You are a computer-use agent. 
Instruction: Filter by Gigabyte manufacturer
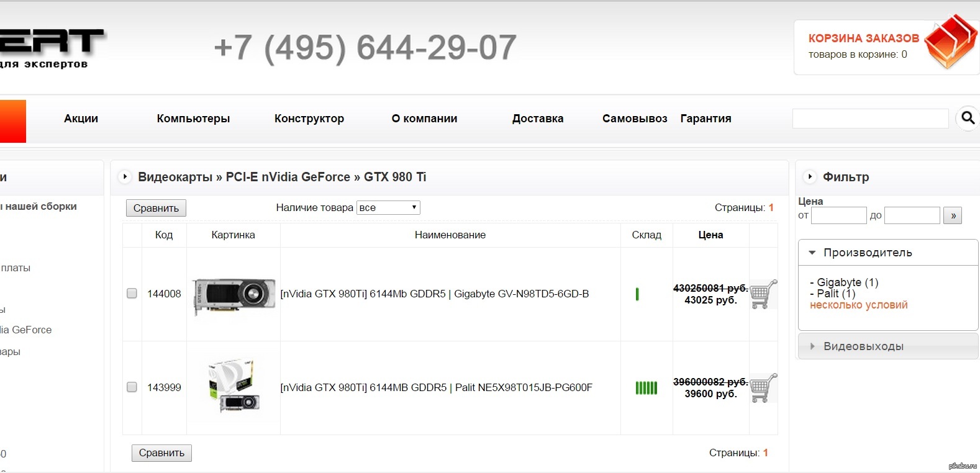tap(844, 282)
